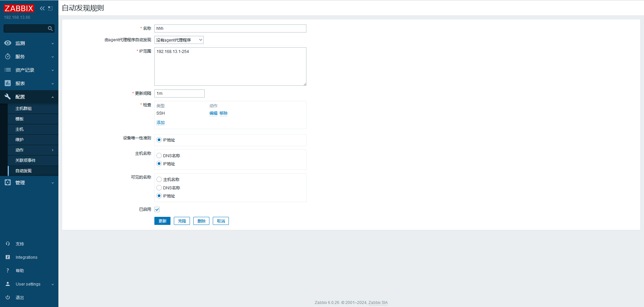Select DNS名称 radio under 主机名称
Viewport: 644px width, 307px height.
pyautogui.click(x=159, y=156)
